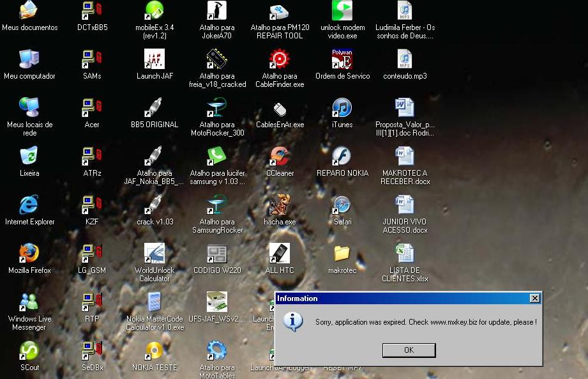This screenshot has width=588, height=379.
Task: Select the Ludimila Ferber MP3 file
Action: 405,10
